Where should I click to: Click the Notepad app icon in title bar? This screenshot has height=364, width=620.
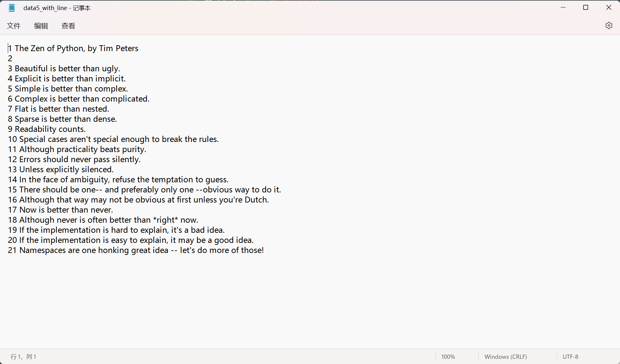[12, 8]
